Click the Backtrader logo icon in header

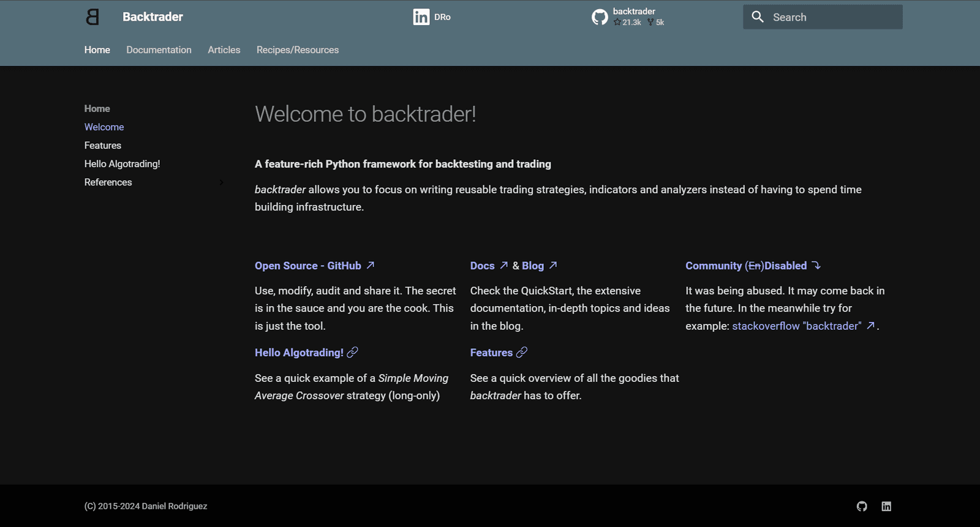coord(92,17)
